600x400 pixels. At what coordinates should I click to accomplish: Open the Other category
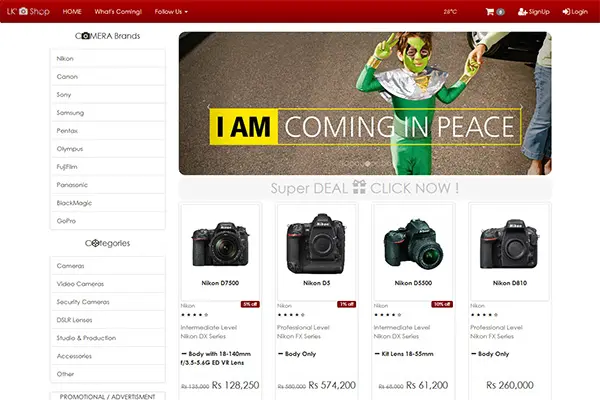pyautogui.click(x=108, y=374)
